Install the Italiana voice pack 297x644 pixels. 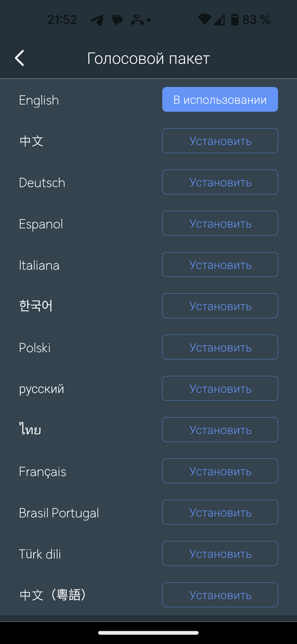220,264
